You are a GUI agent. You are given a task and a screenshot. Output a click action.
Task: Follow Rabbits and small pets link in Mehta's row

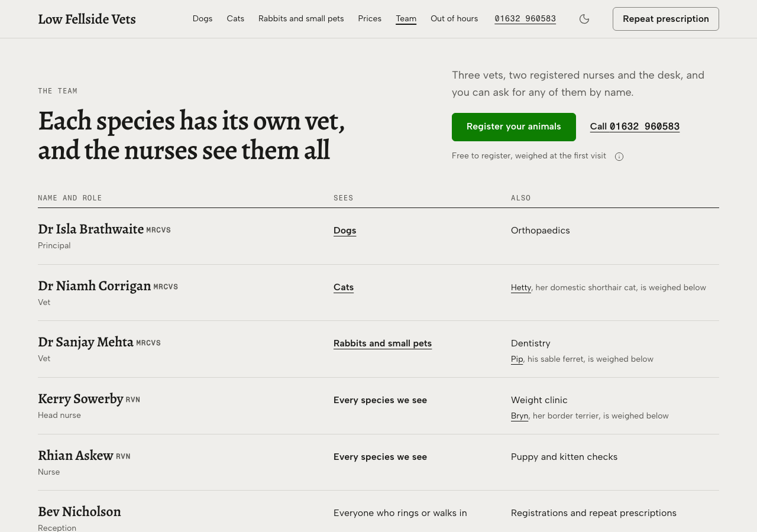click(x=383, y=343)
